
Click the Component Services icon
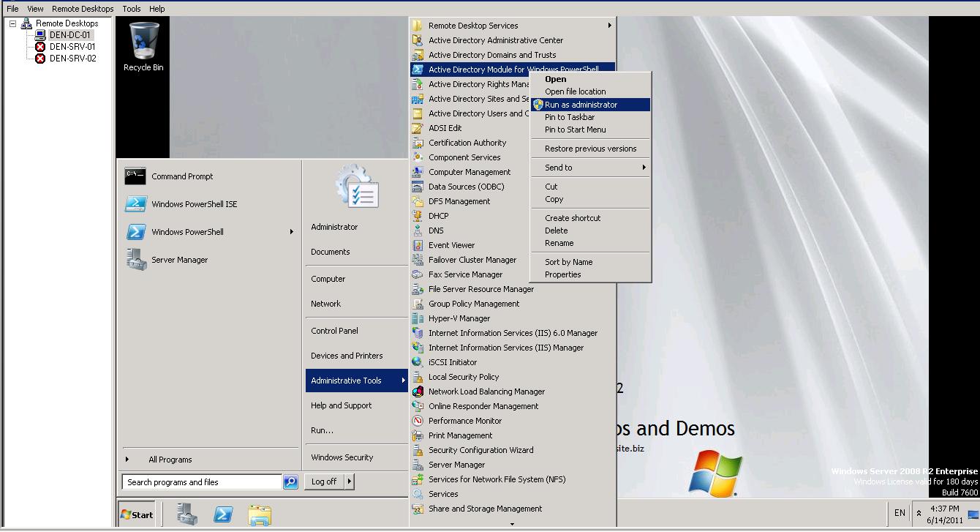418,157
